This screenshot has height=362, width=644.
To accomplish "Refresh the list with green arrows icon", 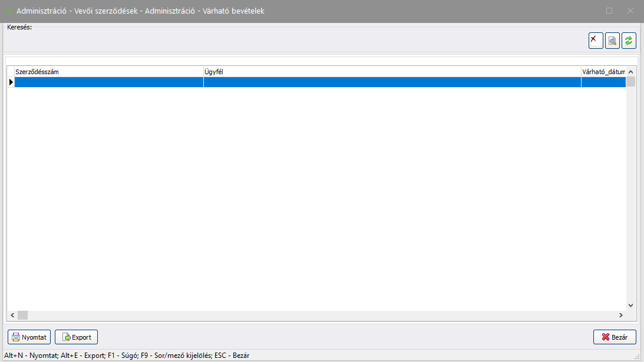I will tap(629, 41).
